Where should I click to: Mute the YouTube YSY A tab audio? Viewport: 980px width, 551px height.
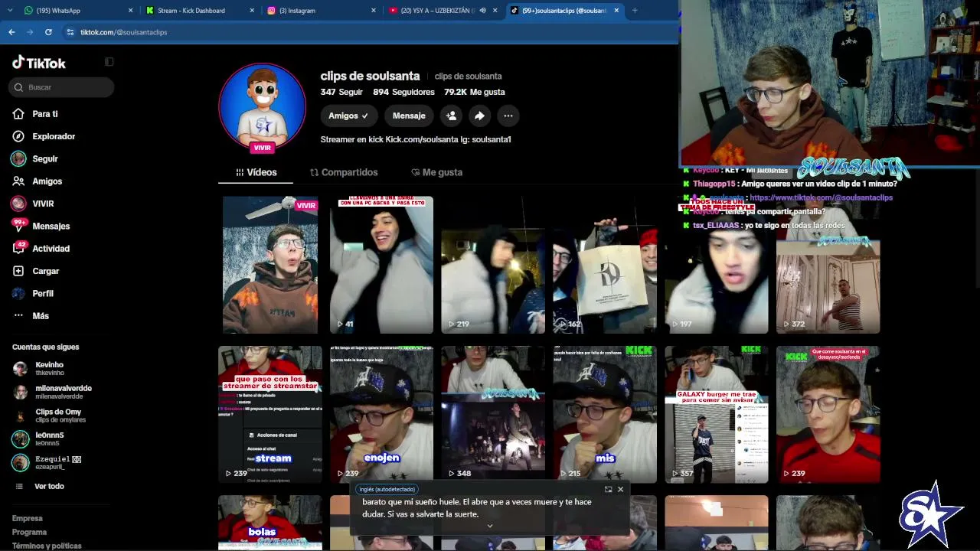(482, 11)
